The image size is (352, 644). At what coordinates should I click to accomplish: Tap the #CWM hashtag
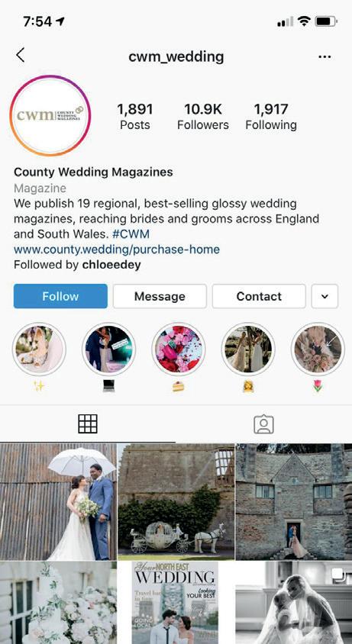coord(131,234)
